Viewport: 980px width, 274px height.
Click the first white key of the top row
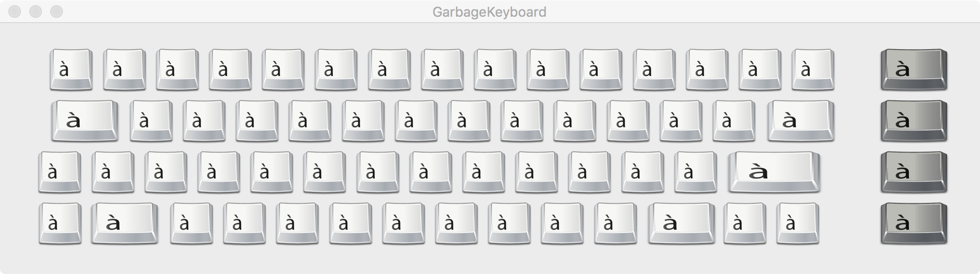[x=71, y=70]
